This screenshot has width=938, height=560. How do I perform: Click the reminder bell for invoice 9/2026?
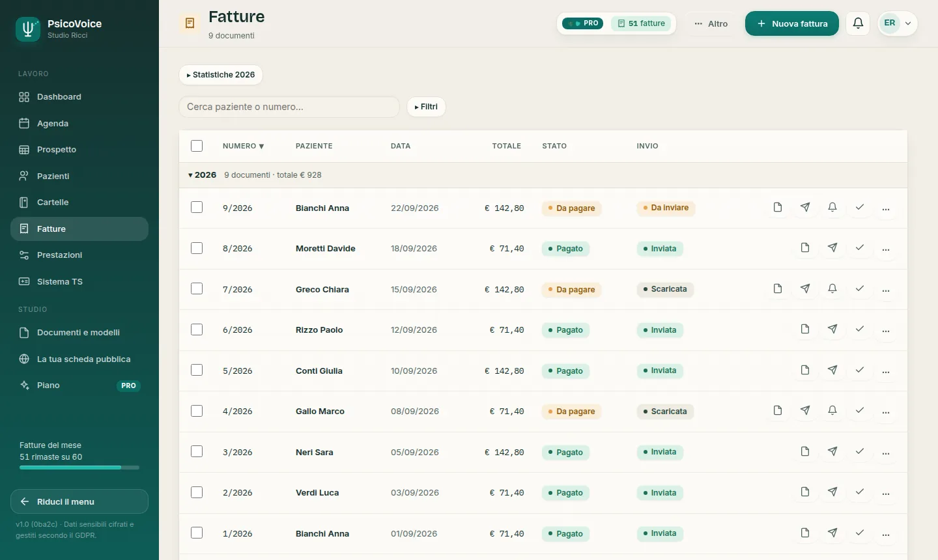pyautogui.click(x=832, y=207)
